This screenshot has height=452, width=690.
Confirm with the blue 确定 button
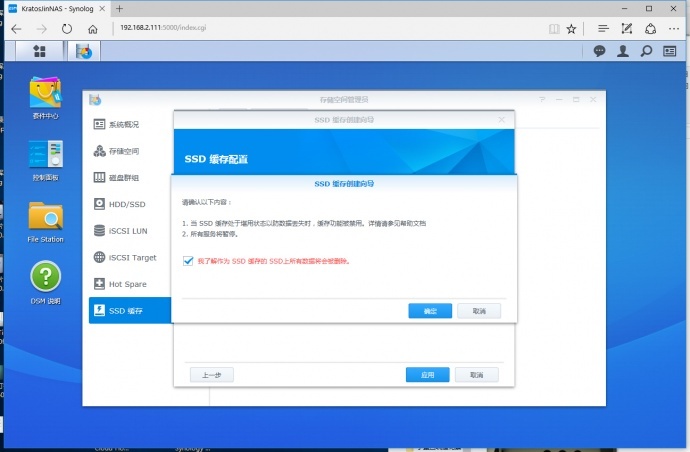pos(430,311)
